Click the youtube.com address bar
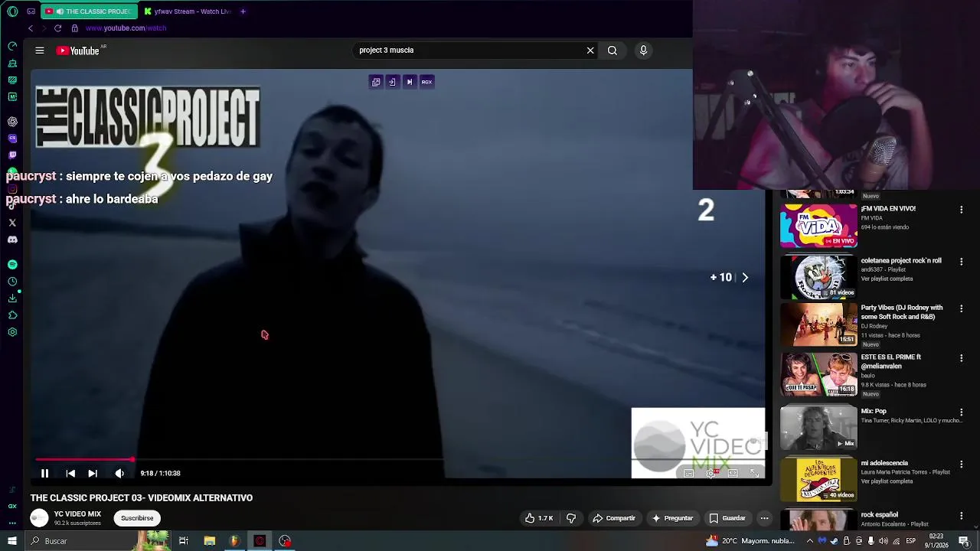The image size is (980, 551). [x=126, y=28]
